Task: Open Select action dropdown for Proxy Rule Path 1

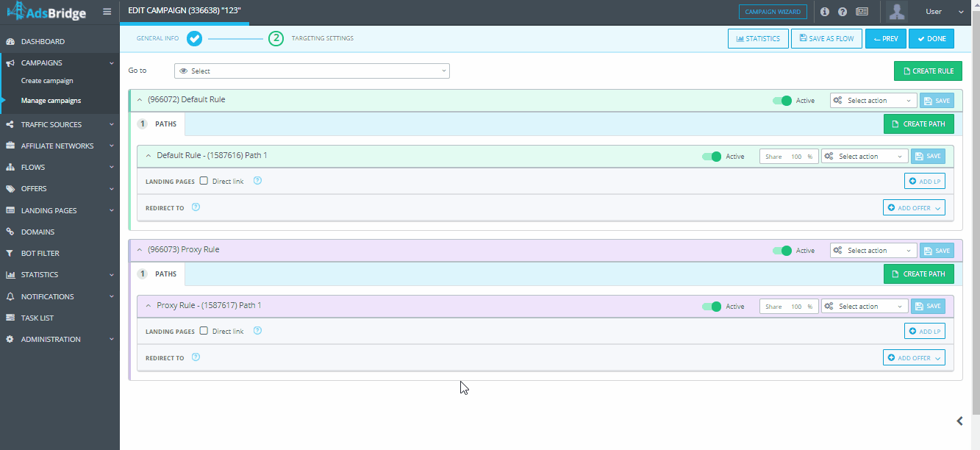Action: point(865,307)
